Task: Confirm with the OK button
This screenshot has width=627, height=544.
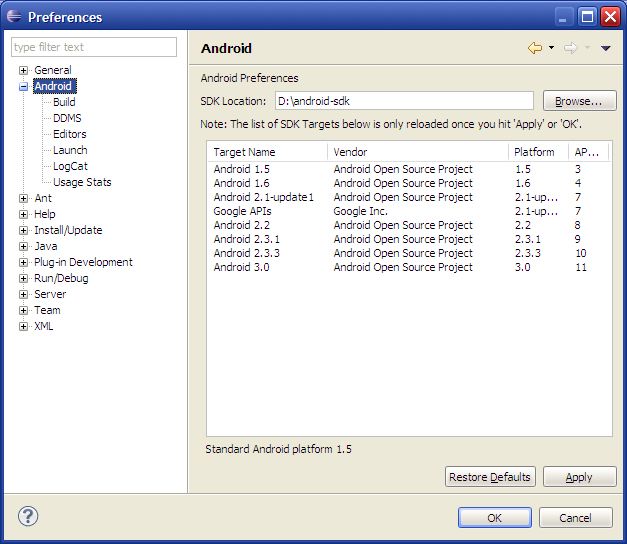Action: pos(495,518)
